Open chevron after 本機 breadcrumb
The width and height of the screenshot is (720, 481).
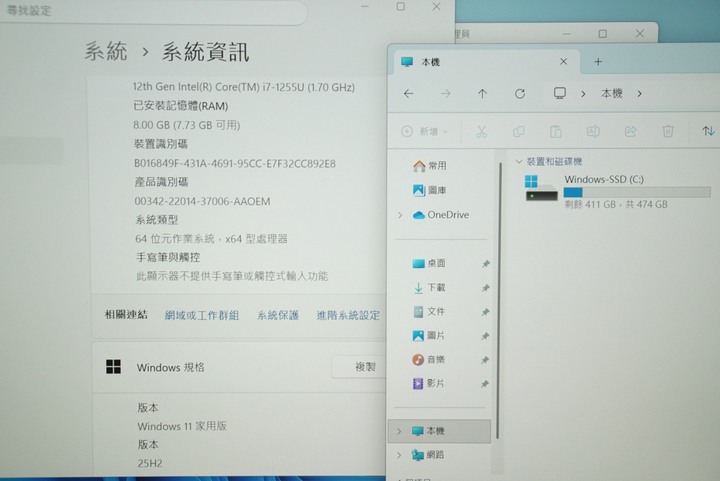coord(639,94)
